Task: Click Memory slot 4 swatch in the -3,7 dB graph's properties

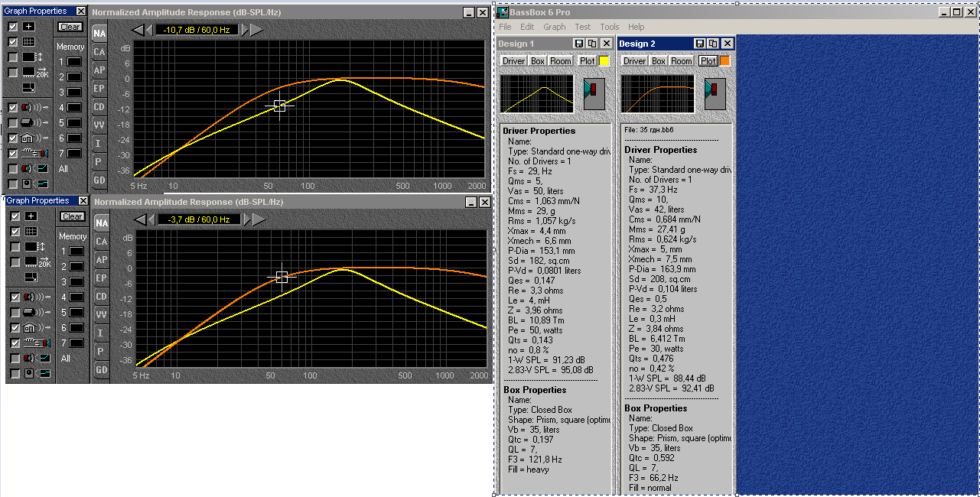Action: (76, 297)
